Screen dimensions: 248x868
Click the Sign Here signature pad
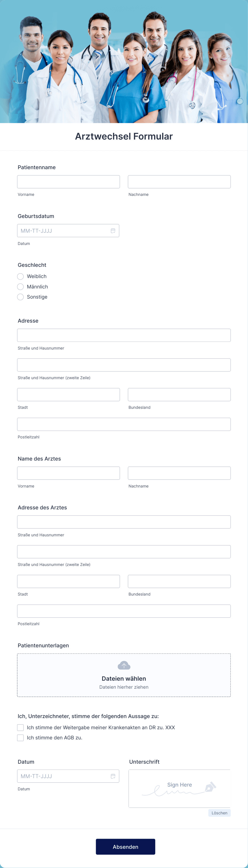(179, 788)
